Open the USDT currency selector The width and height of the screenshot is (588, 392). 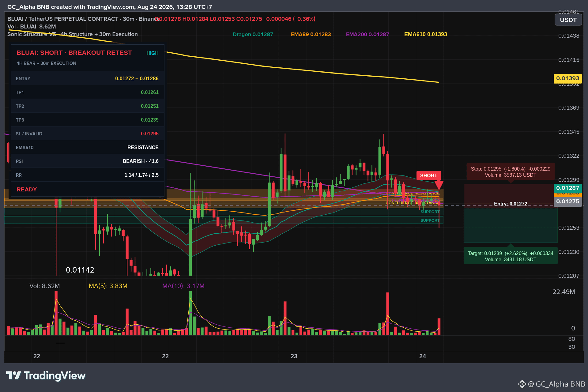click(568, 20)
